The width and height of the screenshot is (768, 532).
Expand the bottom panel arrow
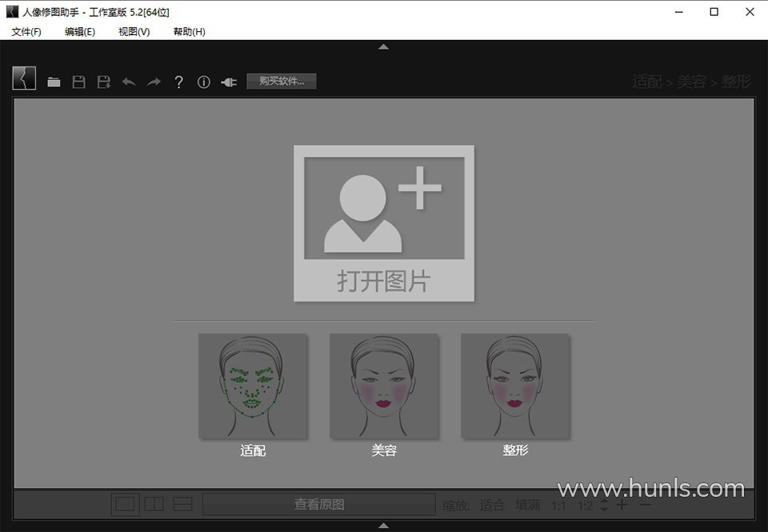tap(383, 526)
